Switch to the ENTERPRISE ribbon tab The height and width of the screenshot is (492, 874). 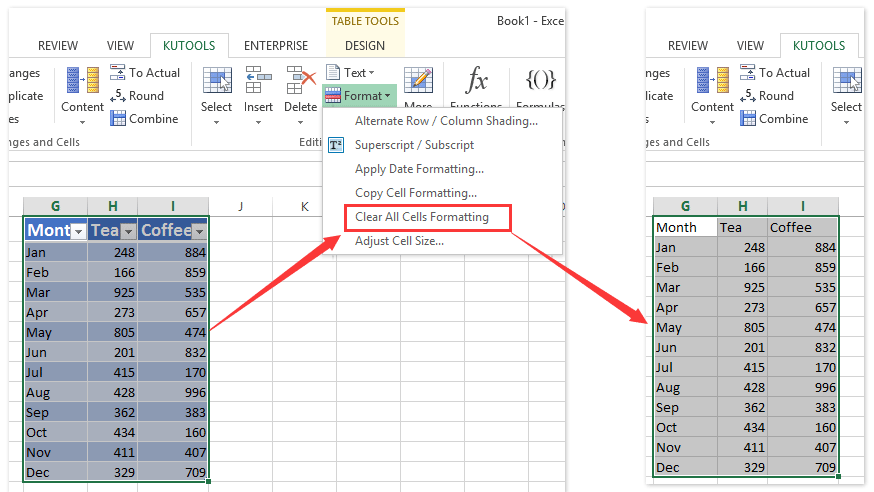tap(278, 46)
